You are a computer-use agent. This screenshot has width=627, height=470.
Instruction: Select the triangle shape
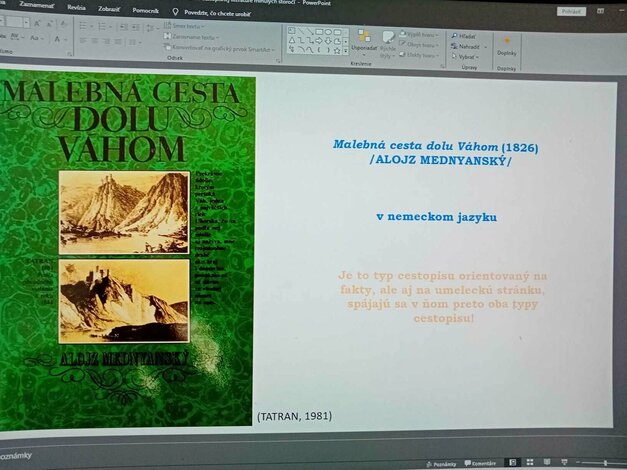coord(292,40)
